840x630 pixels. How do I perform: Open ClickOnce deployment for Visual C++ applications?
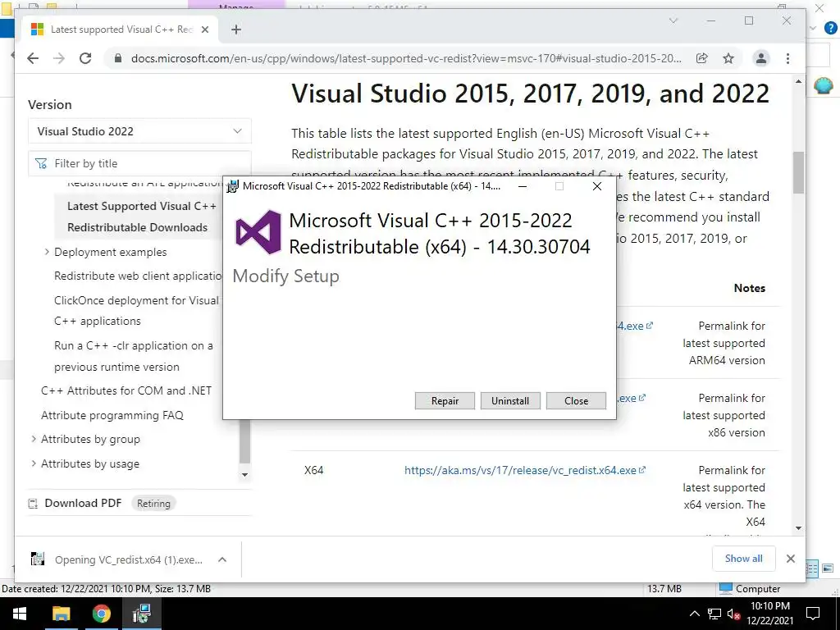tap(136, 311)
